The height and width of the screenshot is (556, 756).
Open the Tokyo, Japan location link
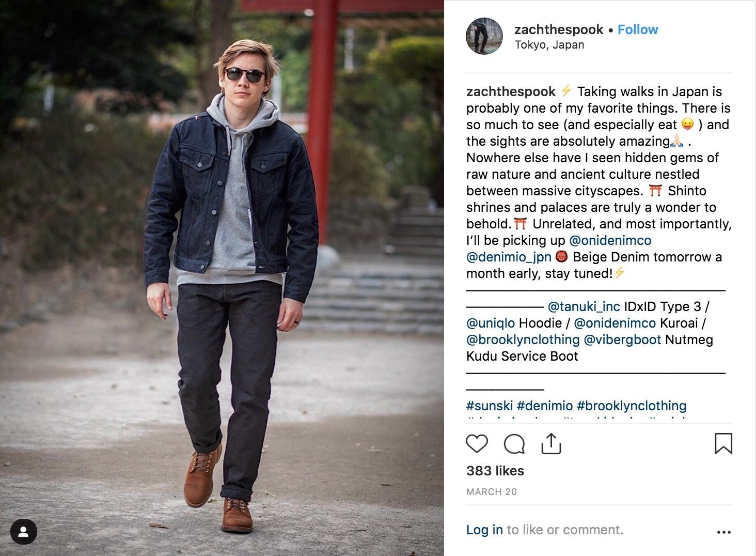(x=549, y=45)
